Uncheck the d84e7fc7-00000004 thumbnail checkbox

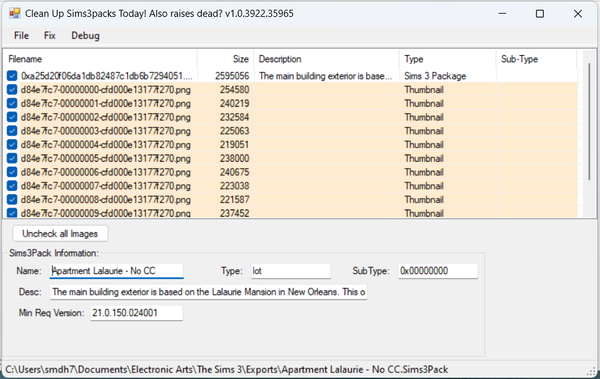click(12, 145)
